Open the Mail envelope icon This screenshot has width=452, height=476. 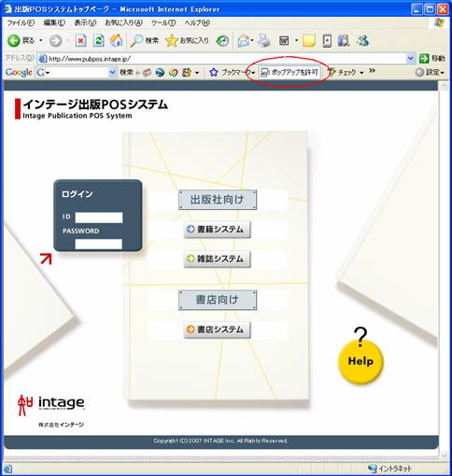coord(244,41)
